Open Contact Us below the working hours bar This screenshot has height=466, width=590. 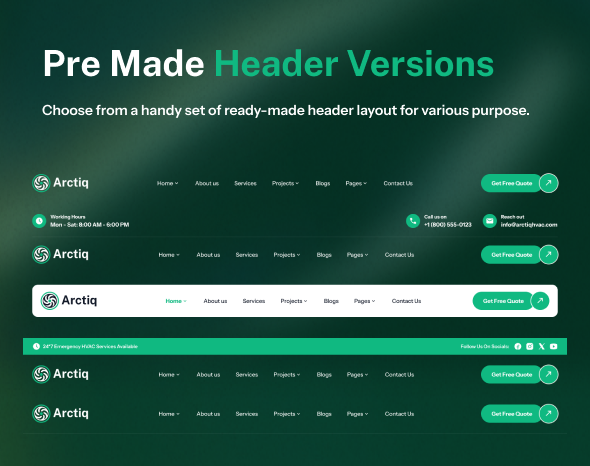pyautogui.click(x=399, y=255)
